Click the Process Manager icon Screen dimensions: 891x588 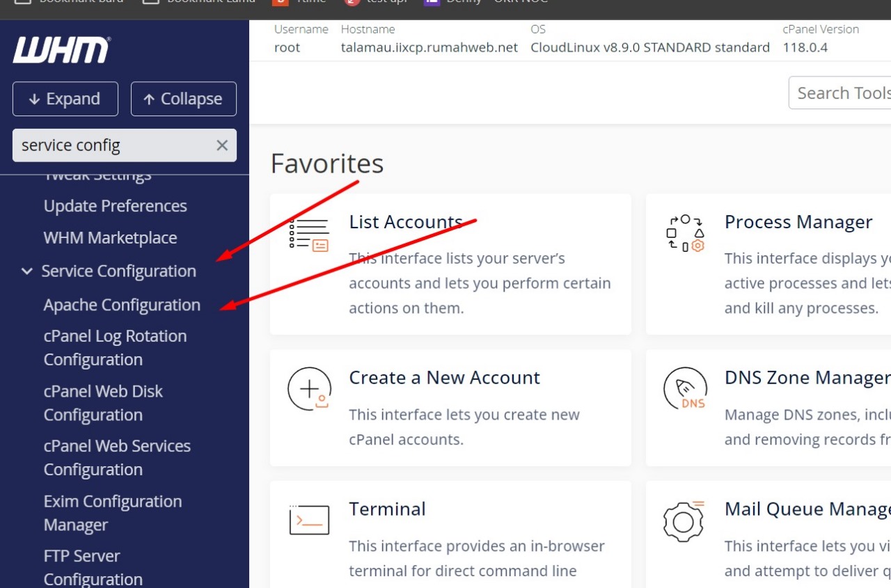point(686,233)
